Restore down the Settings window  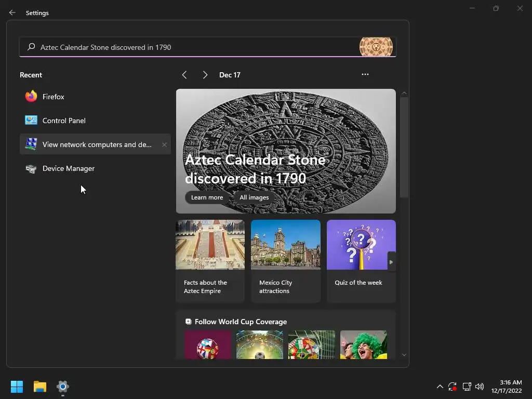coord(496,8)
